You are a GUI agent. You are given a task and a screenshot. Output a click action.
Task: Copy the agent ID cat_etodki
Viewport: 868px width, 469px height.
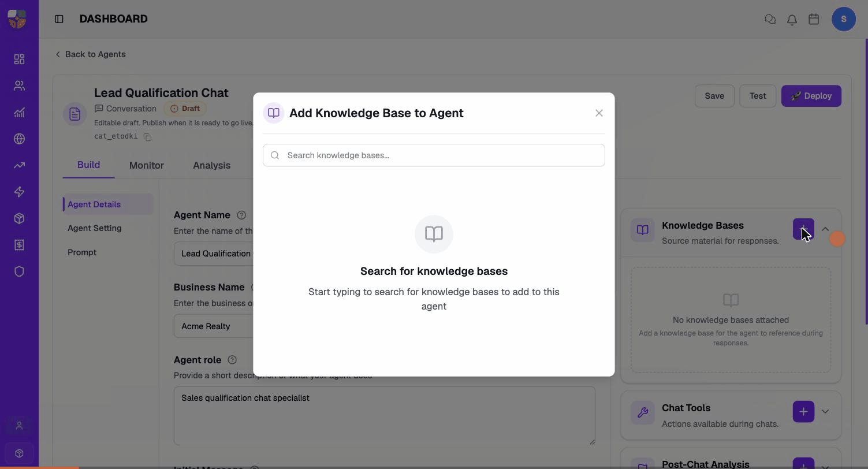coord(147,137)
